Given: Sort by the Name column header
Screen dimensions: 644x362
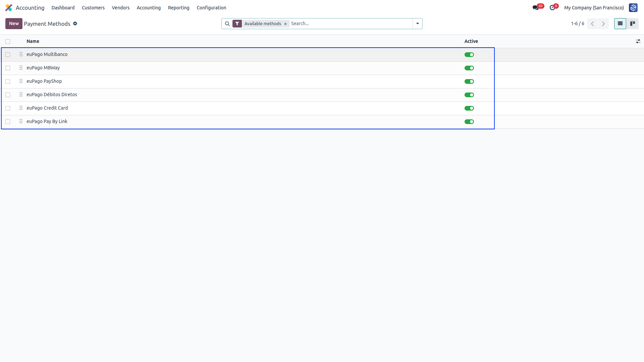Looking at the screenshot, I should pyautogui.click(x=33, y=41).
